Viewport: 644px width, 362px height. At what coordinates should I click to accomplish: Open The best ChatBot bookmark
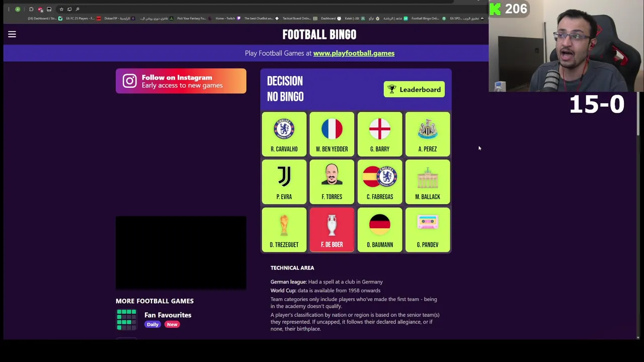(x=261, y=19)
